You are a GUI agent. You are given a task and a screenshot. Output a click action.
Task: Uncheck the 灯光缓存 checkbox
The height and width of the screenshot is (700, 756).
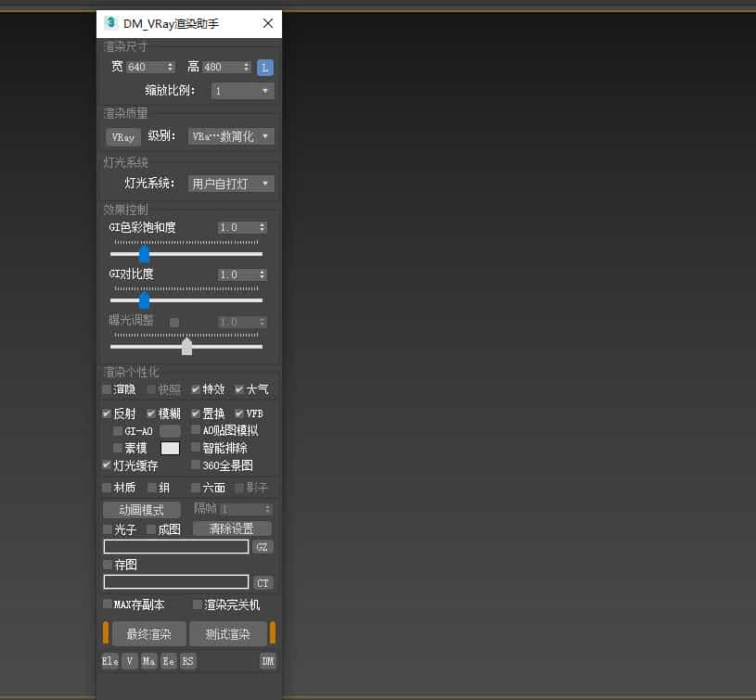point(107,465)
